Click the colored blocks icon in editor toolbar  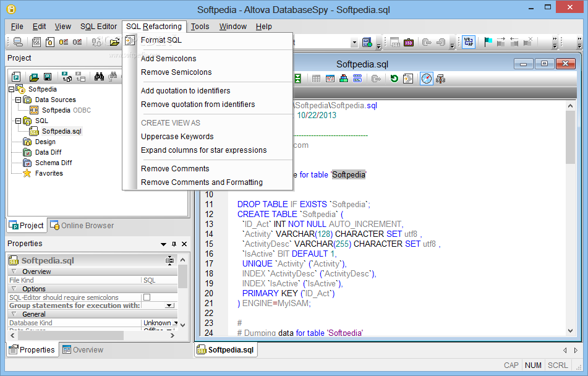coord(344,79)
